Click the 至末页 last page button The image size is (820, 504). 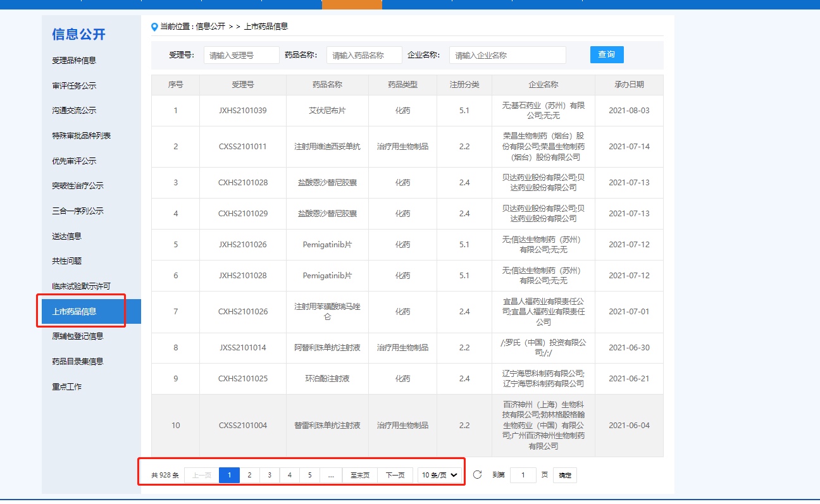(x=359, y=475)
